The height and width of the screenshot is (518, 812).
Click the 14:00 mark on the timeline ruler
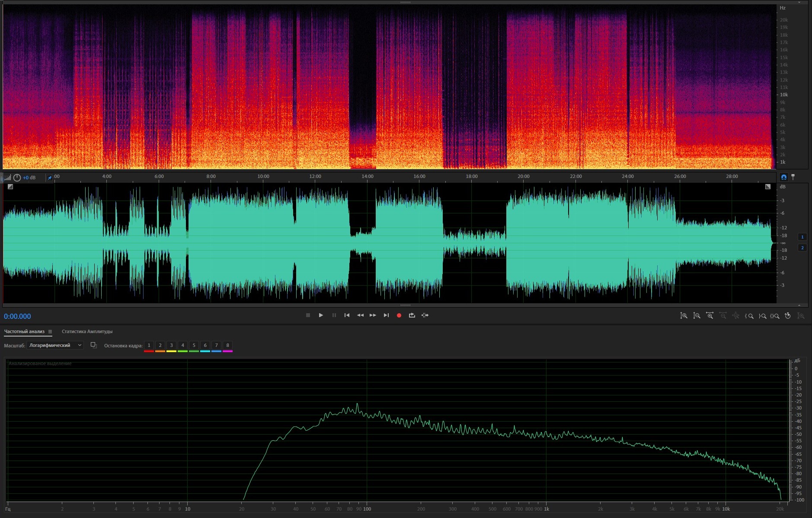(367, 177)
